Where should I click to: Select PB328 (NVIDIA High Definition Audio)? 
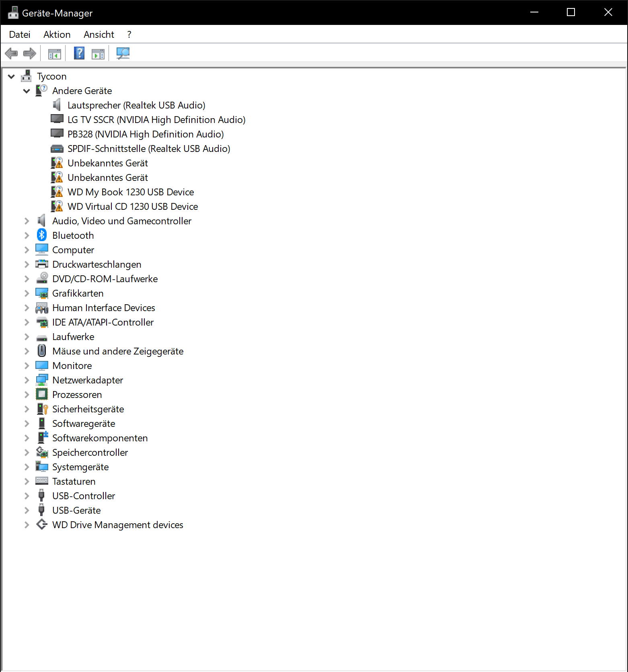(x=146, y=134)
